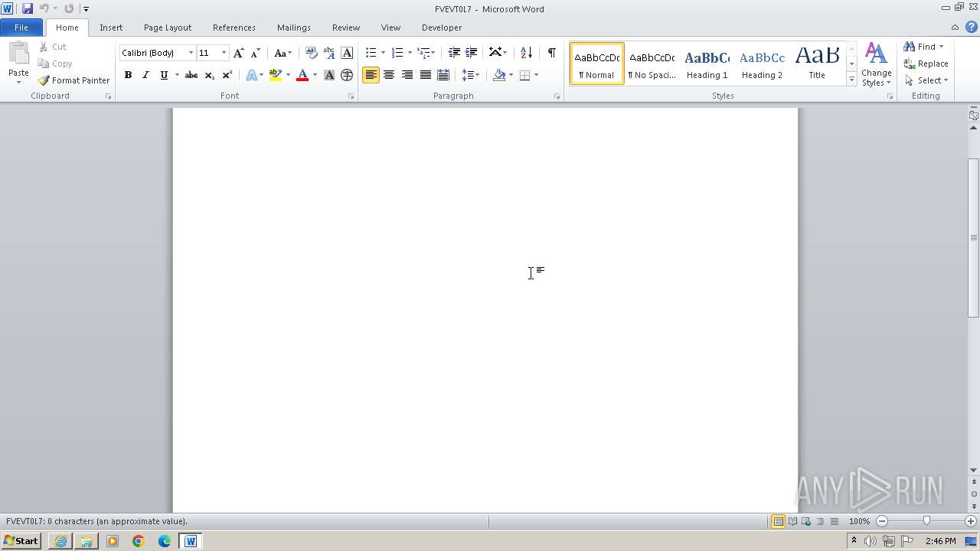Click the Grow Font icon
The image size is (980, 551).
(x=239, y=53)
